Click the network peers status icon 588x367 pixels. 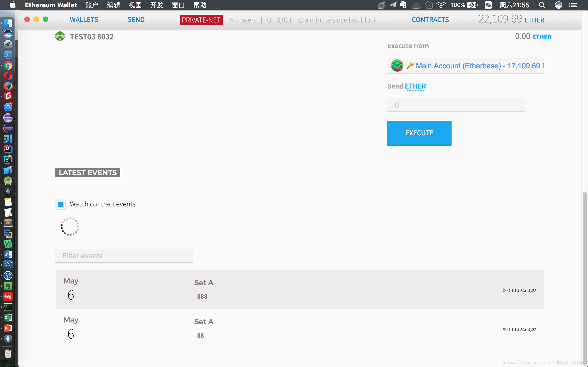232,19
